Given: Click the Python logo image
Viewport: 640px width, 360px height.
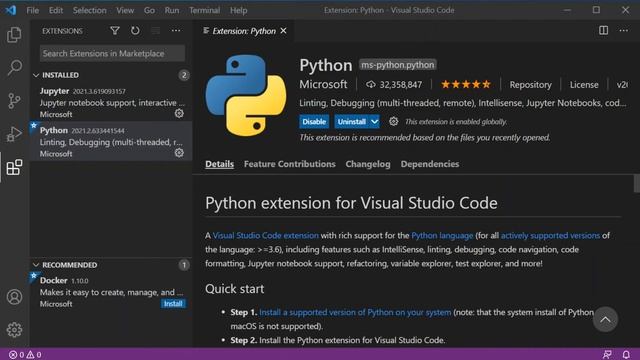Looking at the screenshot, I should coord(246,96).
